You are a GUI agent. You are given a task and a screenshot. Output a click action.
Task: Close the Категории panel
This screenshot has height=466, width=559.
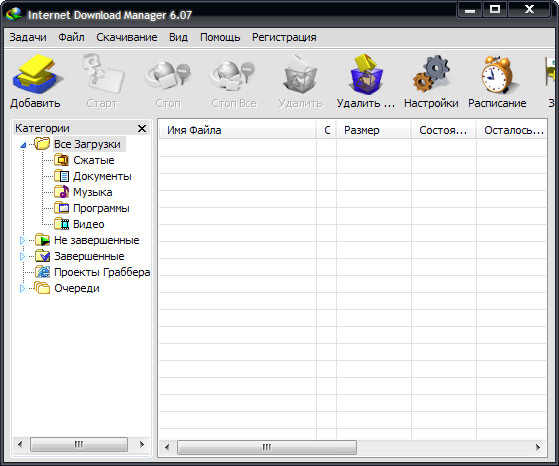(x=142, y=128)
